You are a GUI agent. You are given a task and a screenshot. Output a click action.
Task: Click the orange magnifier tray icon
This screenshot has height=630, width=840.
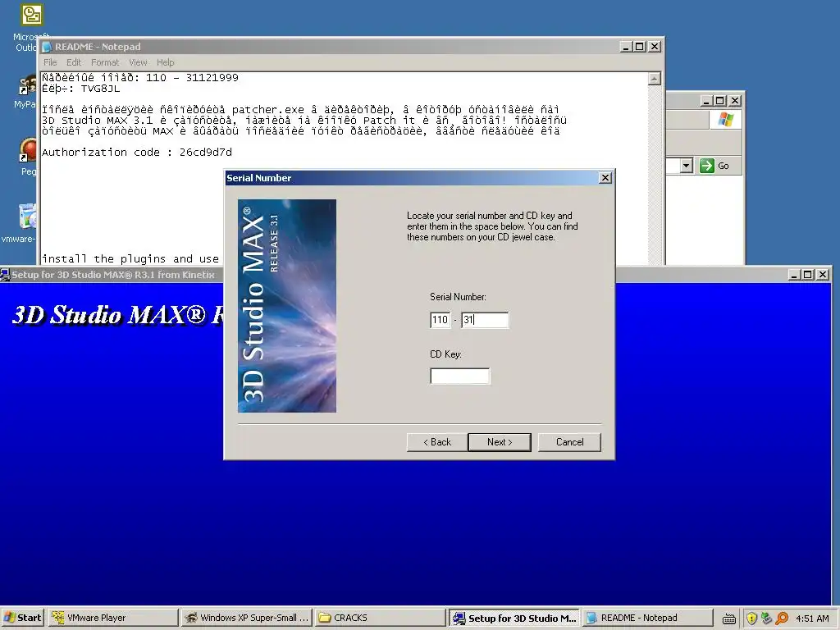(x=782, y=619)
